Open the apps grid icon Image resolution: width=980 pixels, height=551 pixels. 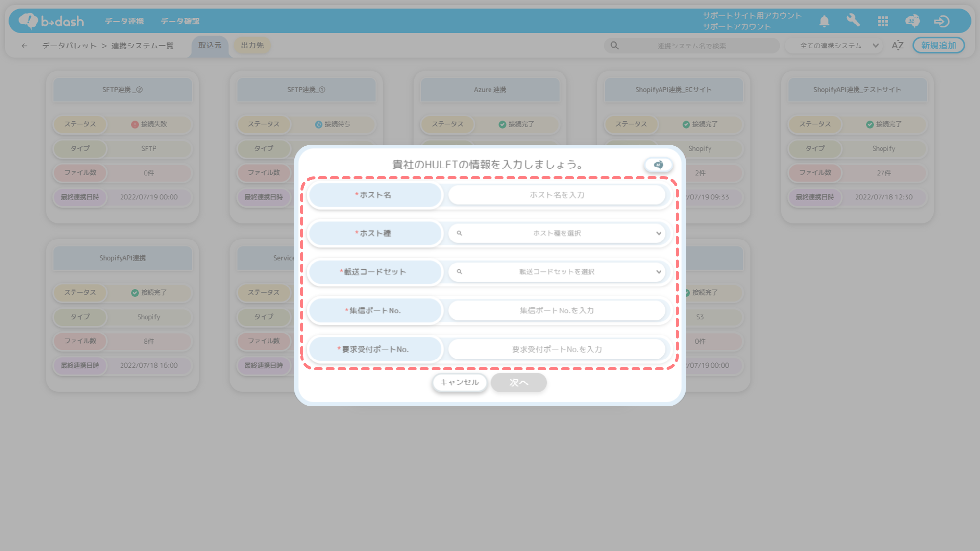(883, 21)
